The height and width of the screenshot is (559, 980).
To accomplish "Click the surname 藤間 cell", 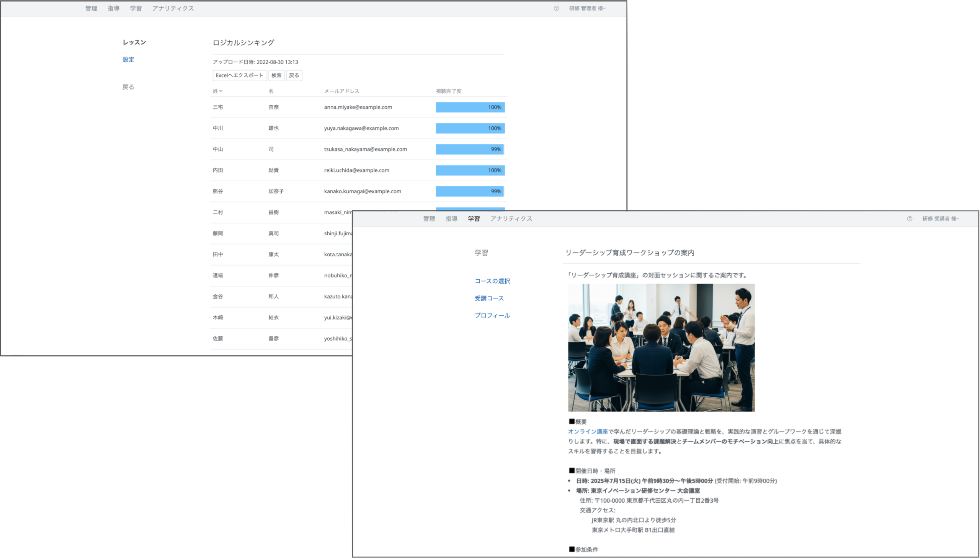I will coord(218,233).
